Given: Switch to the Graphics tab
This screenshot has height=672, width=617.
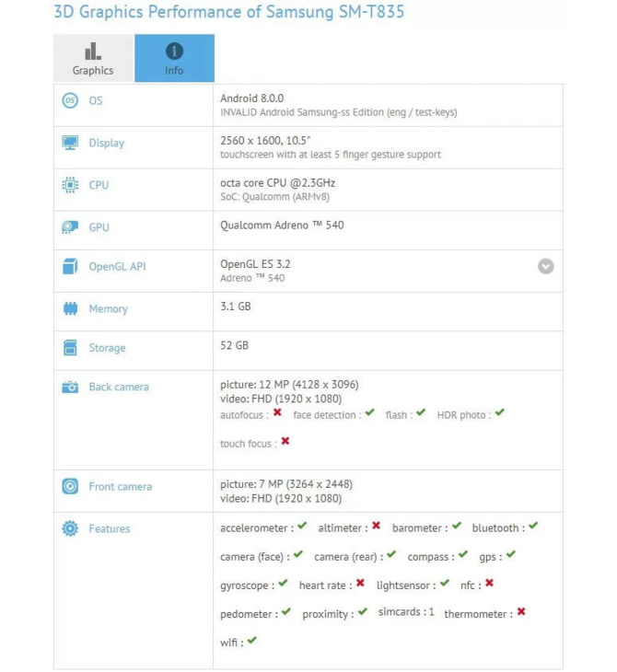Looking at the screenshot, I should tap(93, 58).
